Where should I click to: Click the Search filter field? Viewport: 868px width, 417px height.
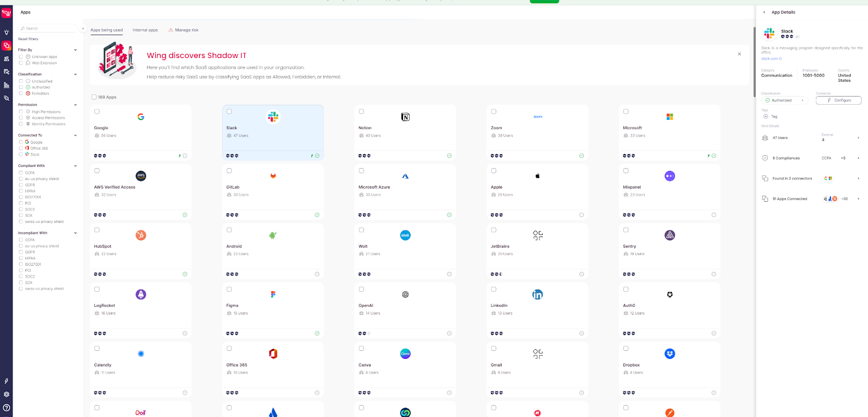[48, 28]
